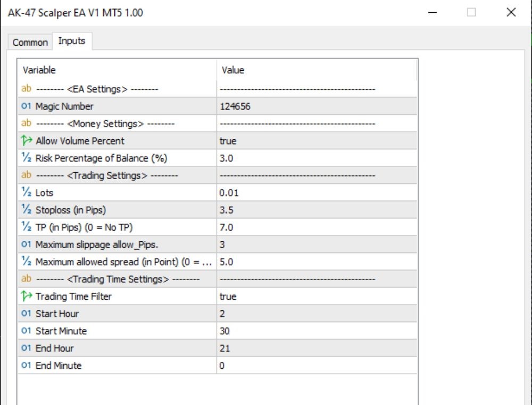Click the fraction icon beside Lots
This screenshot has height=405, width=532.
pos(26,192)
